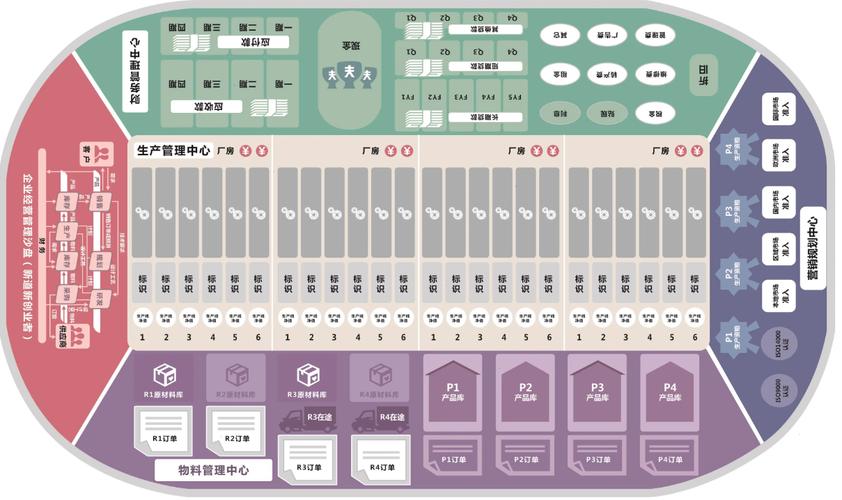Select the P1产品库 warehouse icon
The image size is (842, 500).
click(453, 392)
